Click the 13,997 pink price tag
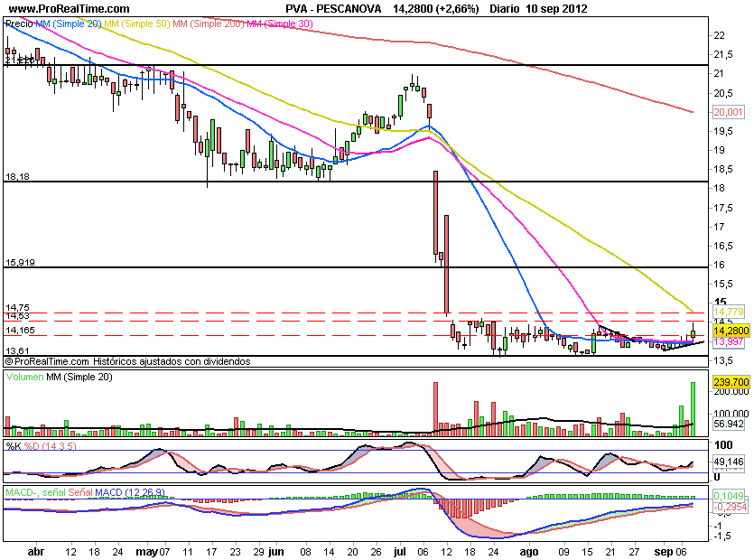The image size is (754, 560). [x=728, y=342]
